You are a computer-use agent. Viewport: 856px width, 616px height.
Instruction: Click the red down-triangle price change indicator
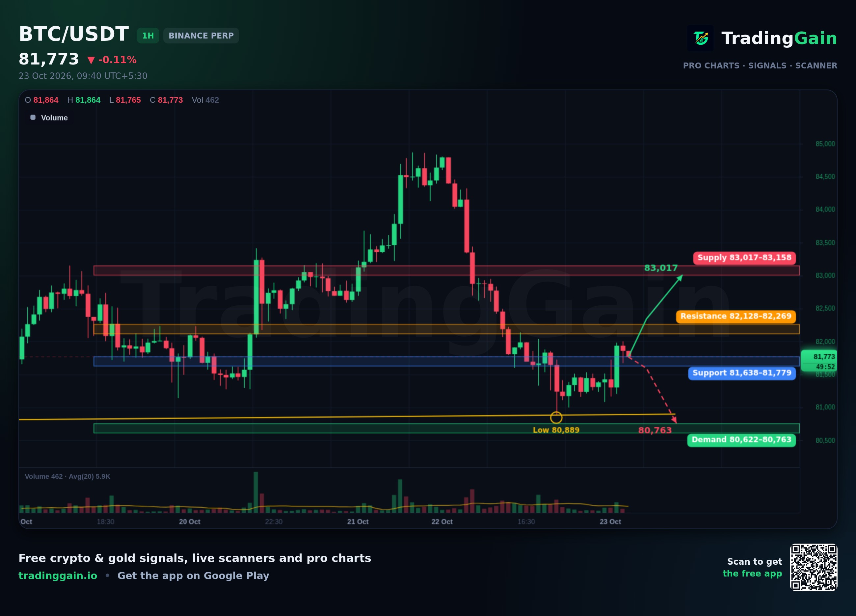(x=91, y=60)
